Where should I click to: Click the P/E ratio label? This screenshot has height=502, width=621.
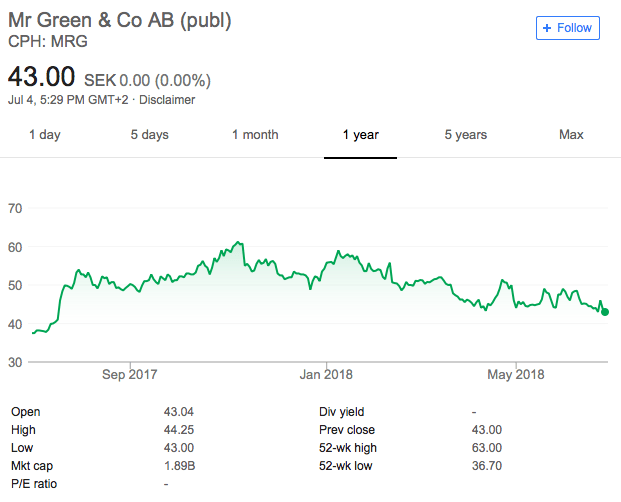pyautogui.click(x=34, y=484)
